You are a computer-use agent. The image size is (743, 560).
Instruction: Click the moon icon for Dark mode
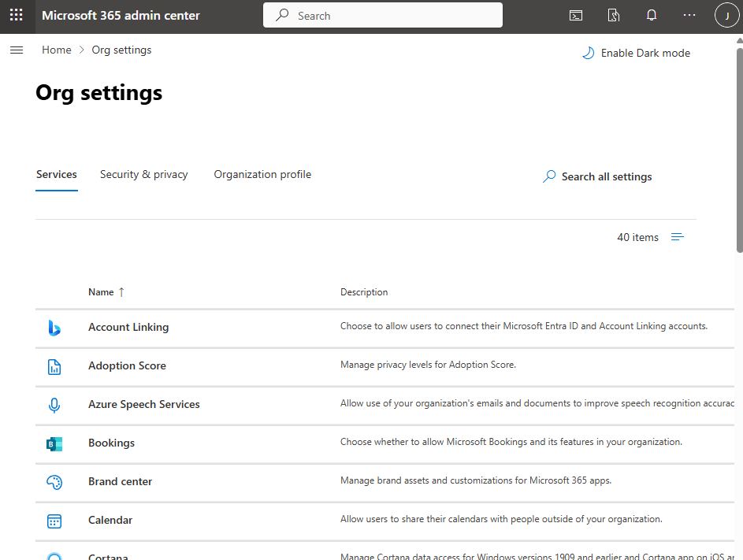(x=588, y=53)
